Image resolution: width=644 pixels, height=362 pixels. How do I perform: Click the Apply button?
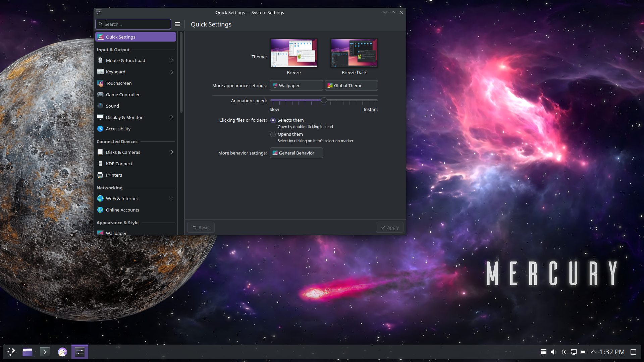[x=389, y=227]
